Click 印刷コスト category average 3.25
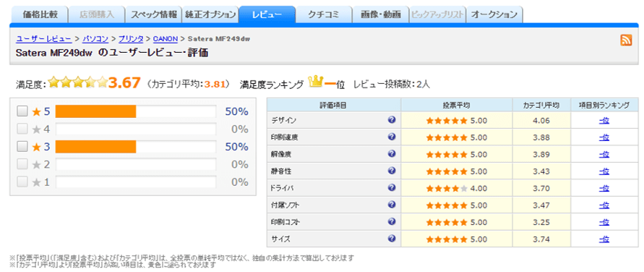Viewport: 644px width, 272px height. click(x=542, y=222)
